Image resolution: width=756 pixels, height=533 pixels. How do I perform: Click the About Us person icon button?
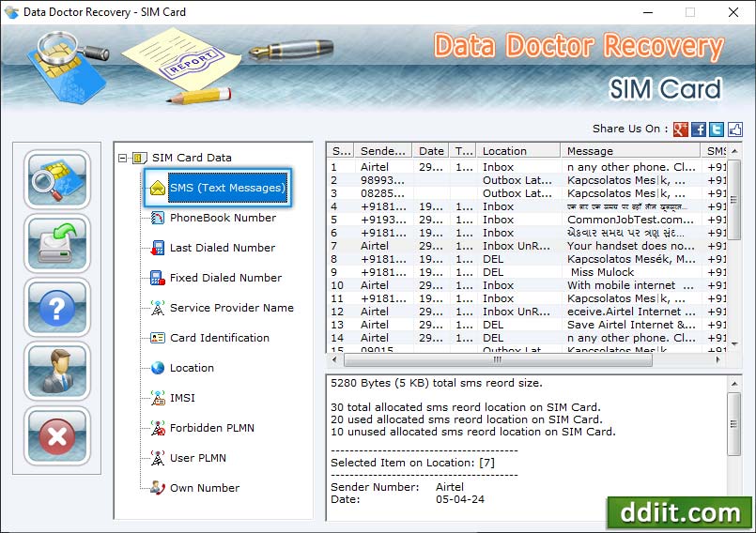(57, 372)
